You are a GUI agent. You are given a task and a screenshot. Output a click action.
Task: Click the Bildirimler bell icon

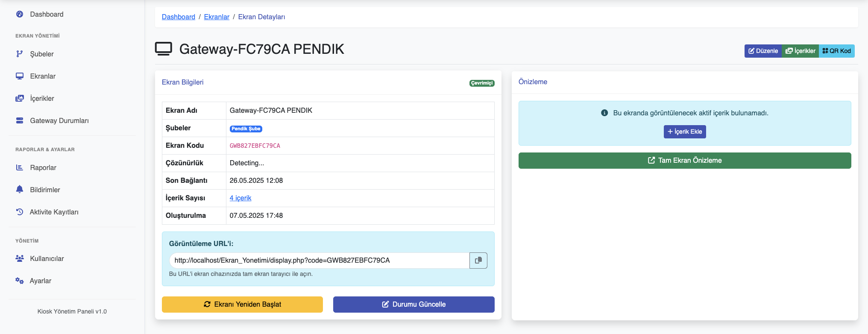point(20,189)
